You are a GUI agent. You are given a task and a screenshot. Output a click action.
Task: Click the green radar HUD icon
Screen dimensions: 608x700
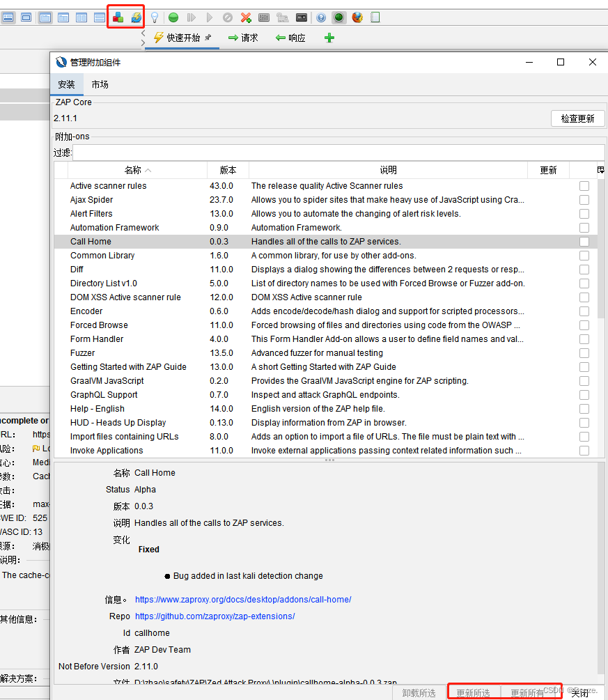coord(338,17)
